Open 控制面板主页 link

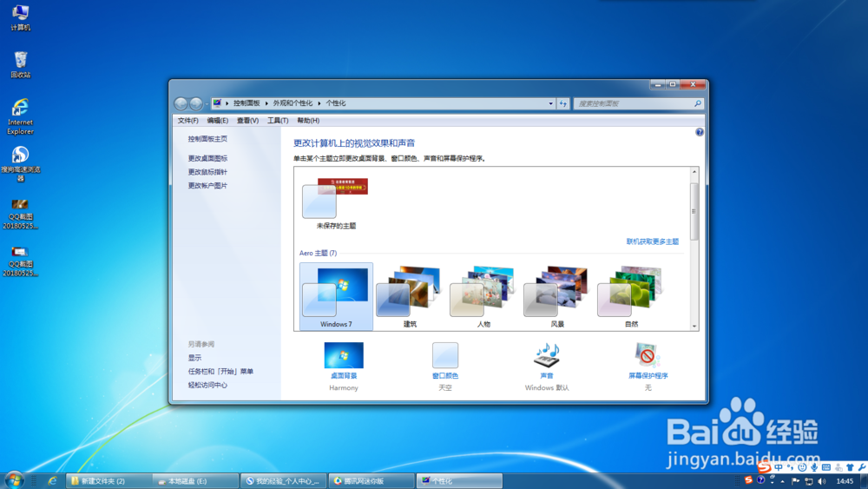(207, 139)
